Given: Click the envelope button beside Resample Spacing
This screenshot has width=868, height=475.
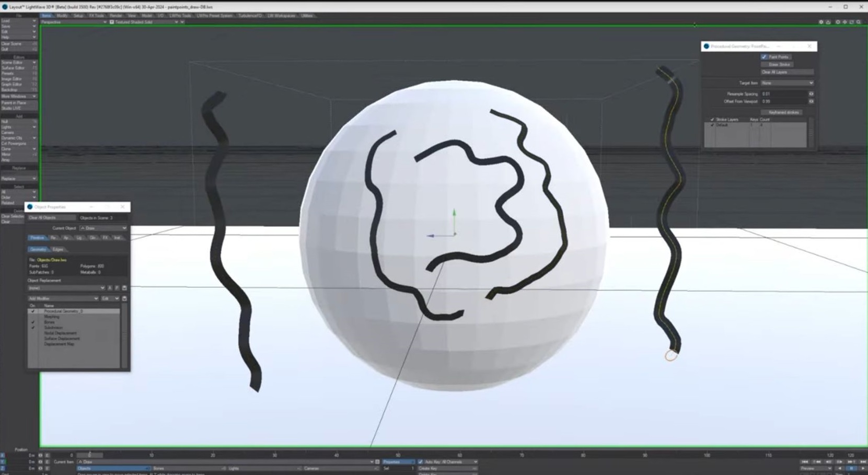Looking at the screenshot, I should point(811,94).
